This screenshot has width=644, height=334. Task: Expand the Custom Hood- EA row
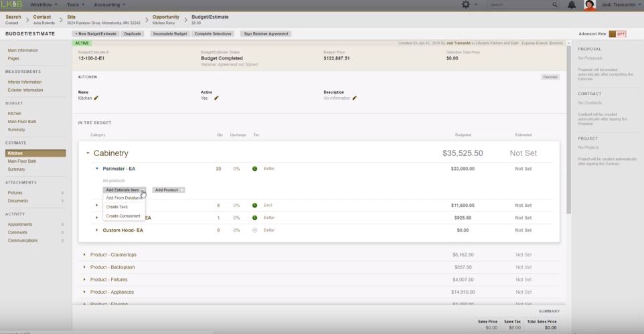coord(97,230)
